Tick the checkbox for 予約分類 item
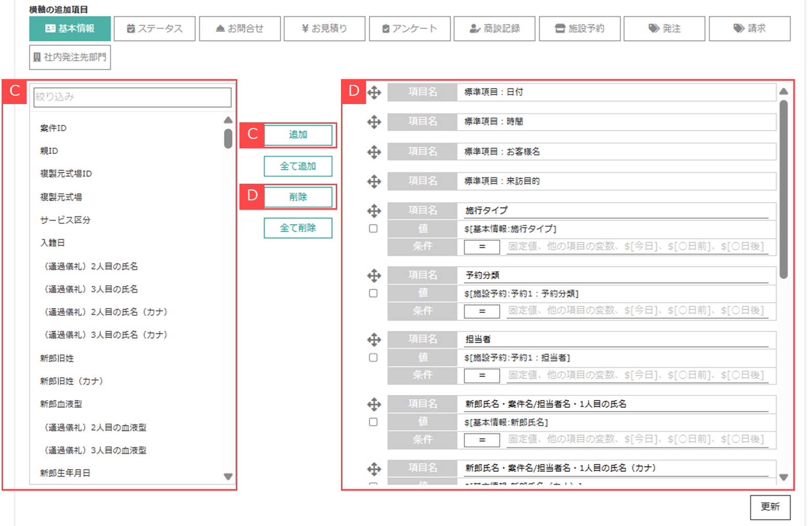Viewport: 812px width, 526px height. tap(373, 293)
